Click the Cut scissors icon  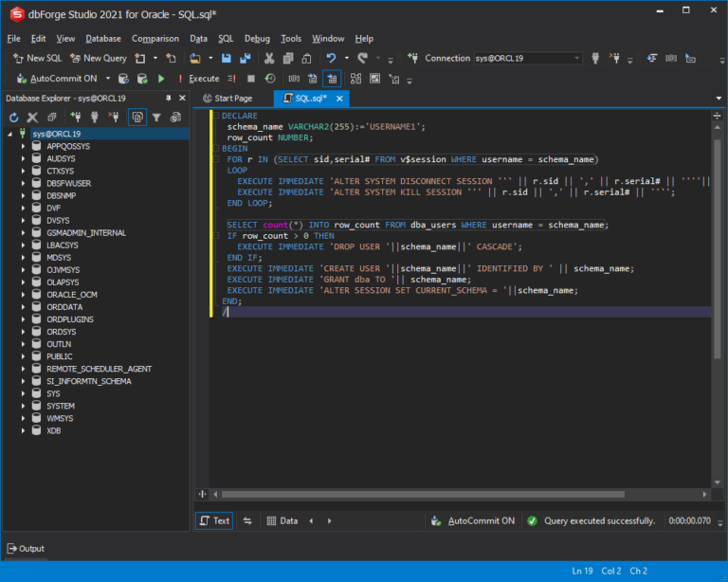point(268,58)
